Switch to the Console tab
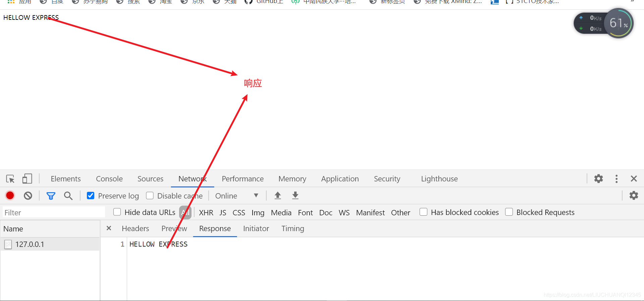 (x=109, y=179)
